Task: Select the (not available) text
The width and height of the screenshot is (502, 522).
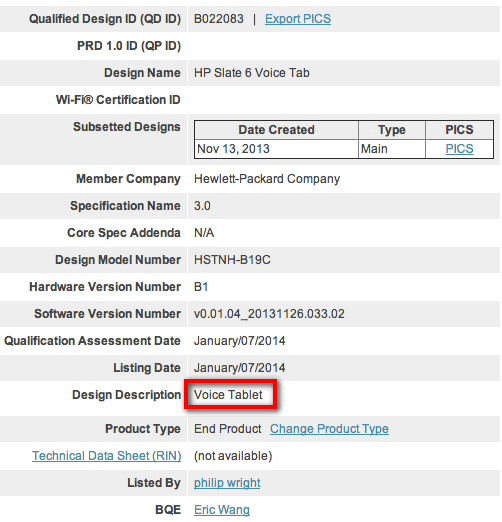Action: coord(233,456)
